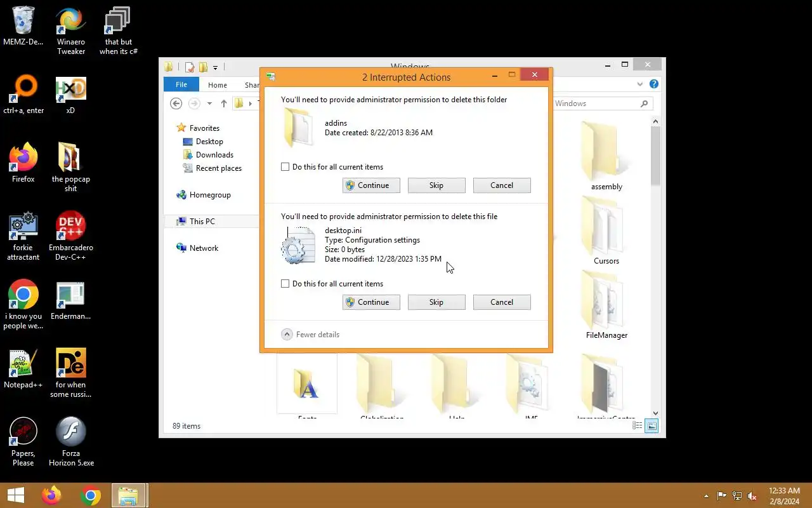Cancel the addins folder deletion
The image size is (812, 508).
point(502,185)
